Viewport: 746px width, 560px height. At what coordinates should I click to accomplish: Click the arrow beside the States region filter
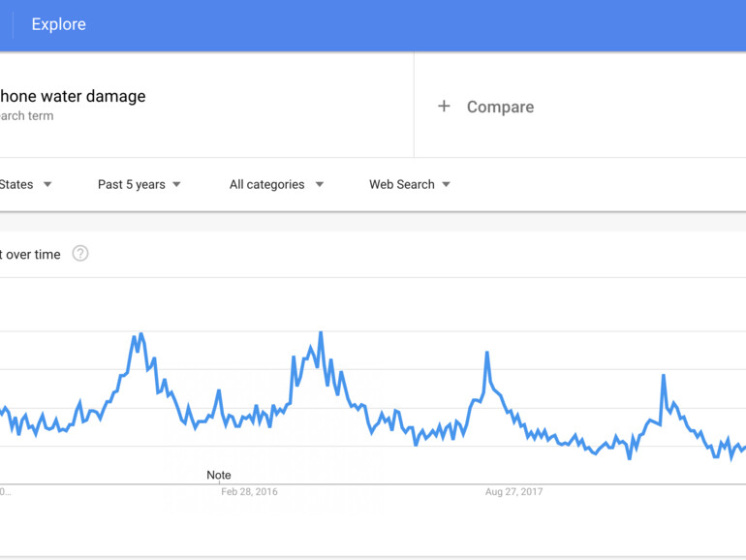pos(47,184)
